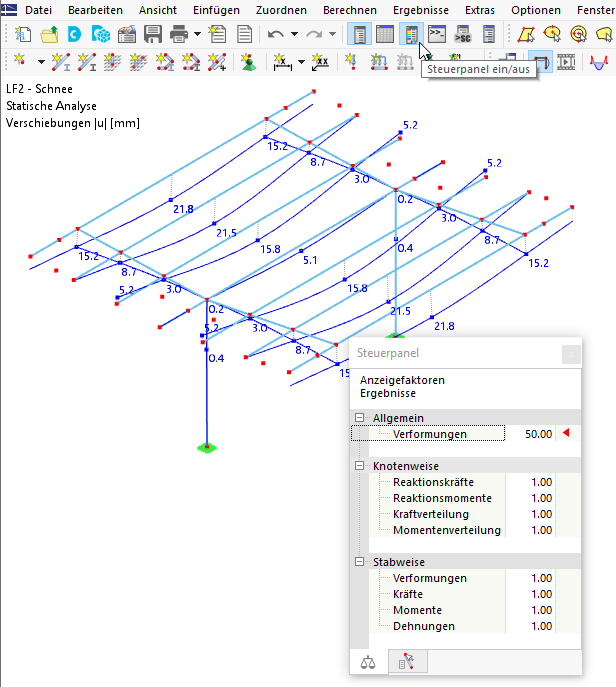Open undo history dropdown arrow
The height and width of the screenshot is (687, 616).
[x=294, y=34]
